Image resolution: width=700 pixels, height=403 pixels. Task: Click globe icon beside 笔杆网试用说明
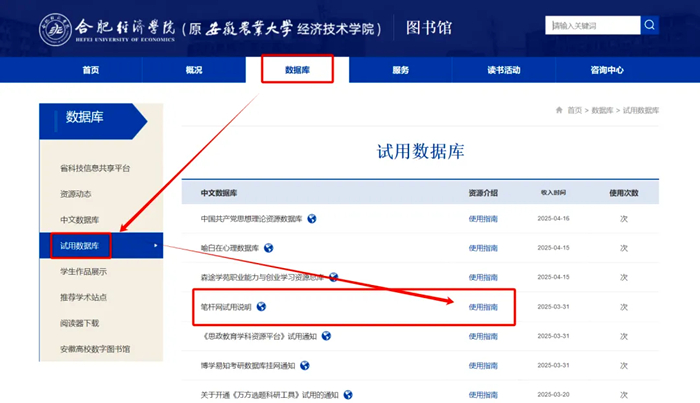(262, 307)
